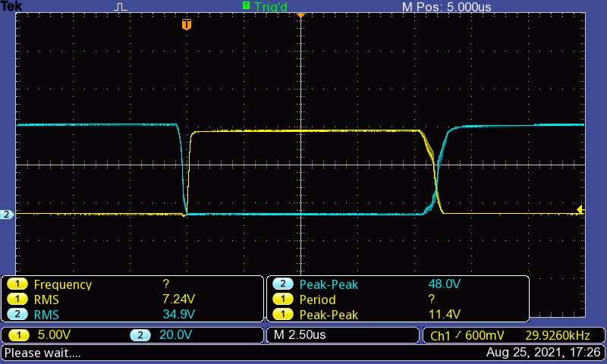Click the channel 1 badge beside Frequency
The width and height of the screenshot is (607, 364).
tap(17, 284)
